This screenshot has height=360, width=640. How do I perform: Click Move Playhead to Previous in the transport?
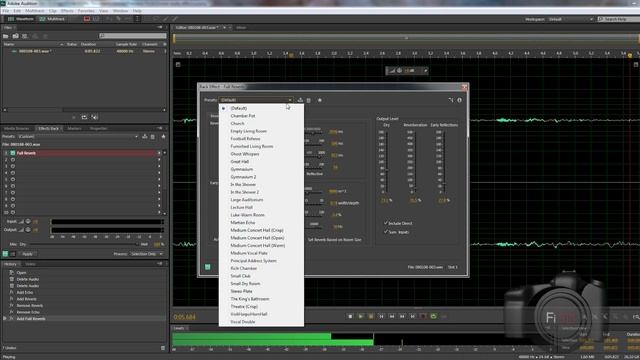[x=381, y=316]
